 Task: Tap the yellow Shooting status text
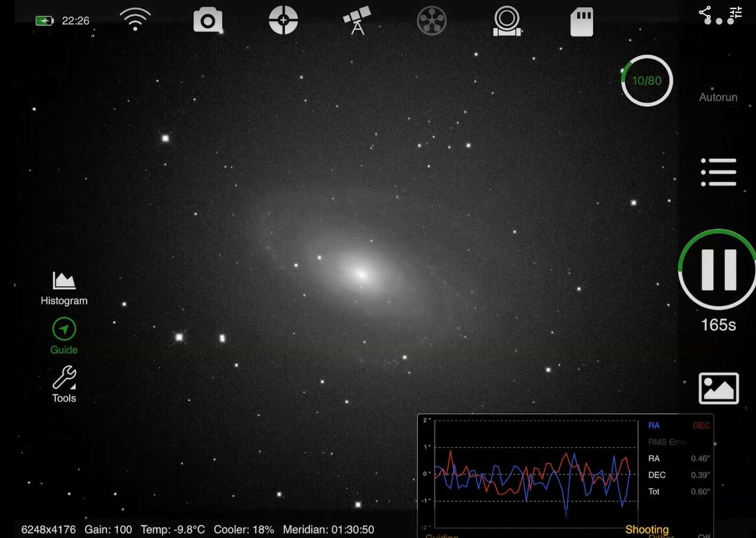646,530
